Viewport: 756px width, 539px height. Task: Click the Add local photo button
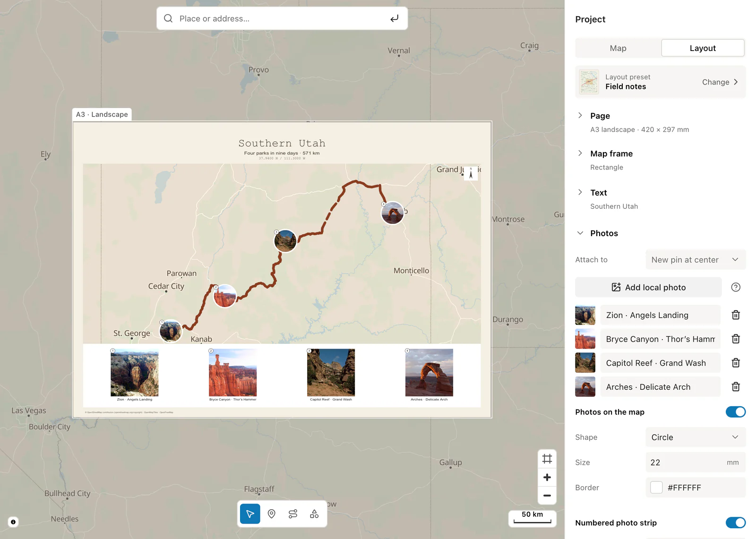click(x=648, y=287)
